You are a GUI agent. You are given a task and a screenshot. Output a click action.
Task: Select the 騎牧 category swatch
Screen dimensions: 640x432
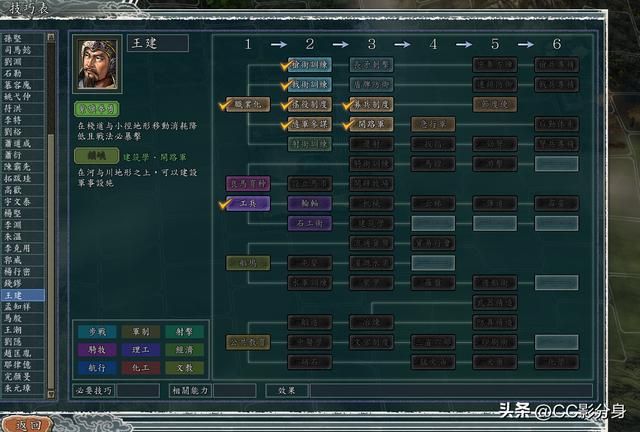click(x=97, y=350)
